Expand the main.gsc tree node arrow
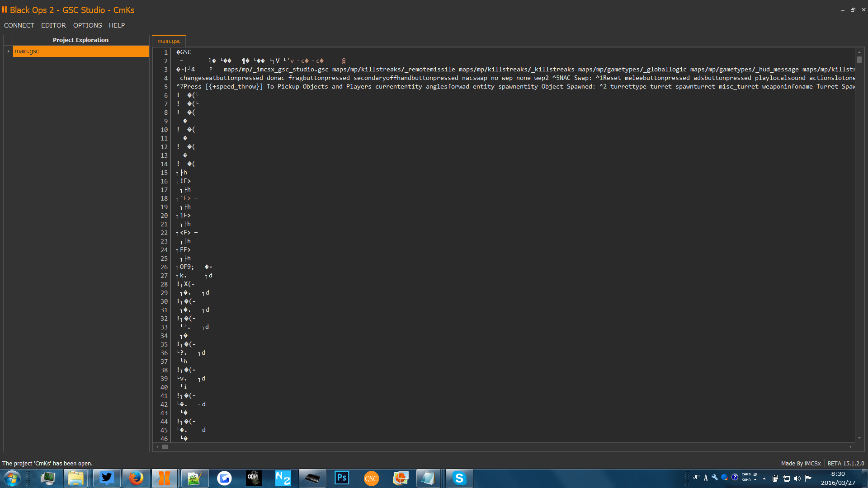This screenshot has width=868, height=488. pyautogui.click(x=8, y=51)
